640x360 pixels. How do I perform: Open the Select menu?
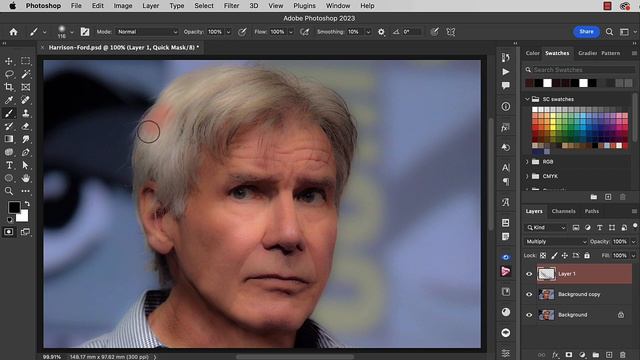[x=204, y=6]
